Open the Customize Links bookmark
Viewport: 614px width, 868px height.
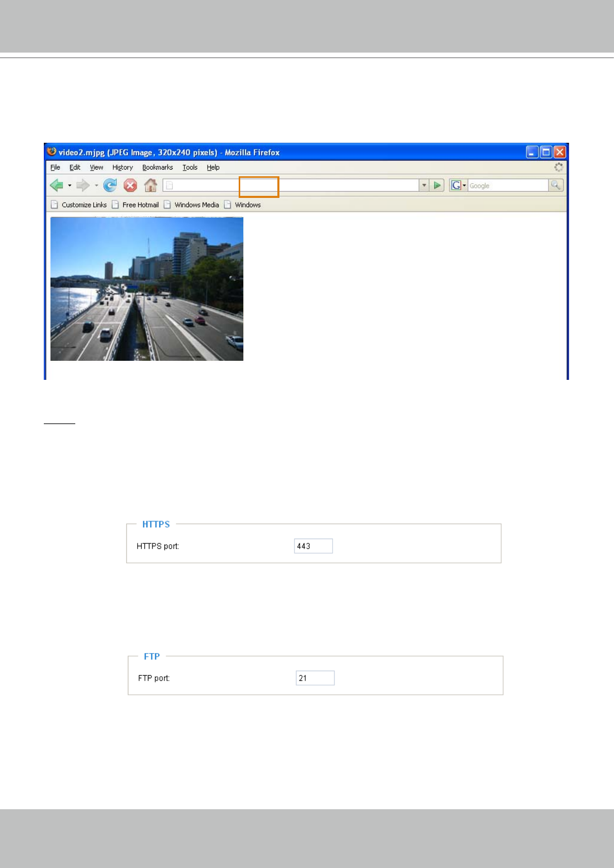tap(79, 205)
